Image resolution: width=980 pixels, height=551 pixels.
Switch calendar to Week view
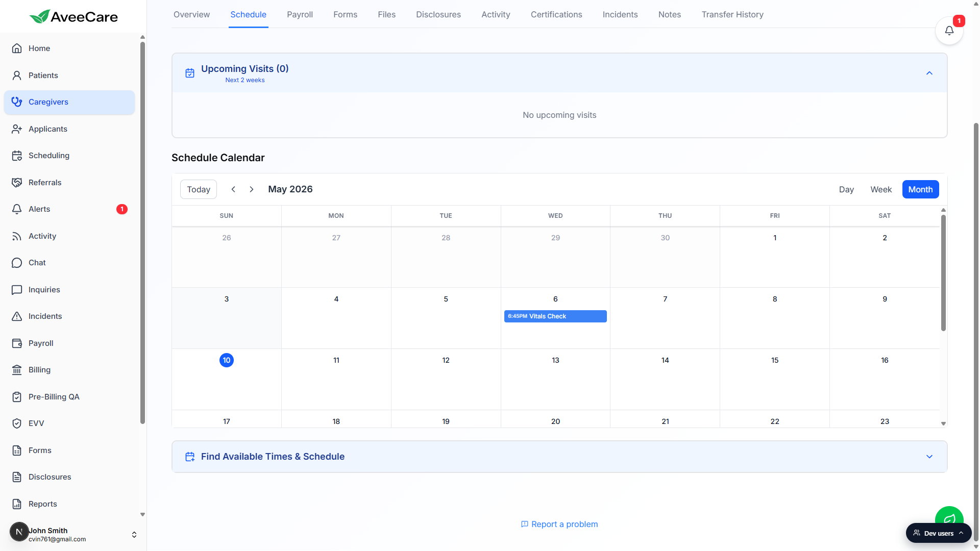click(881, 189)
